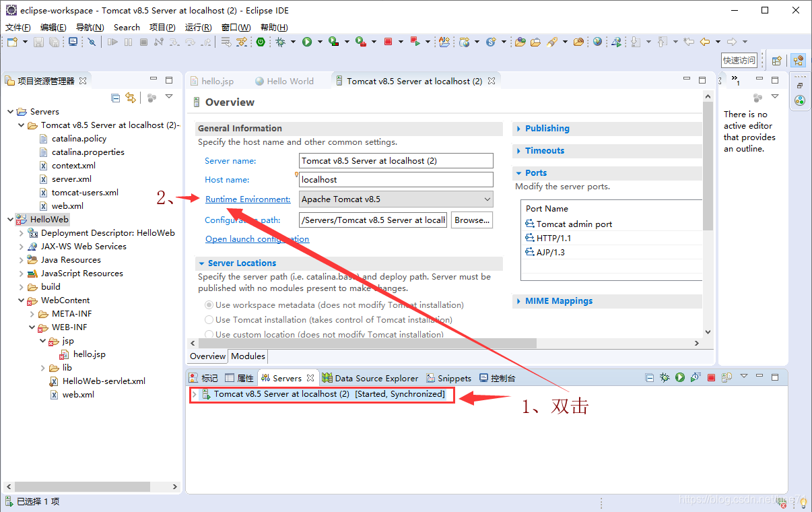
Task: Close the Tomcat v8.5 Server editor tab
Action: [x=492, y=81]
